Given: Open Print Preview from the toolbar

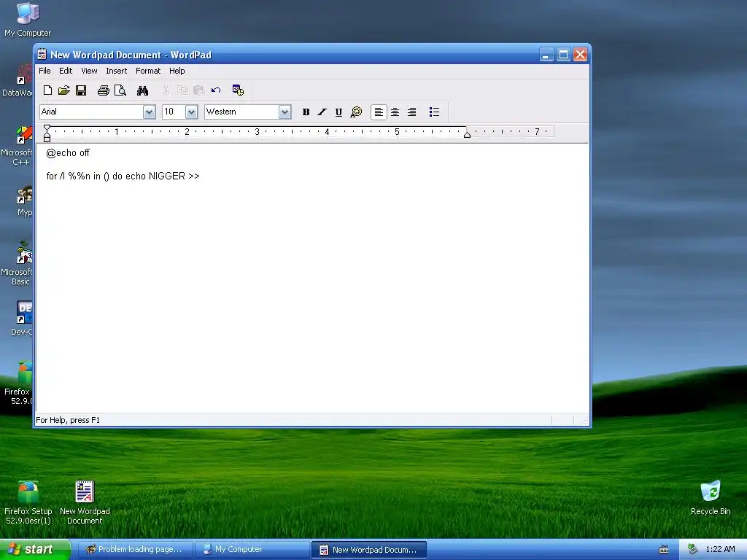Looking at the screenshot, I should tap(120, 90).
